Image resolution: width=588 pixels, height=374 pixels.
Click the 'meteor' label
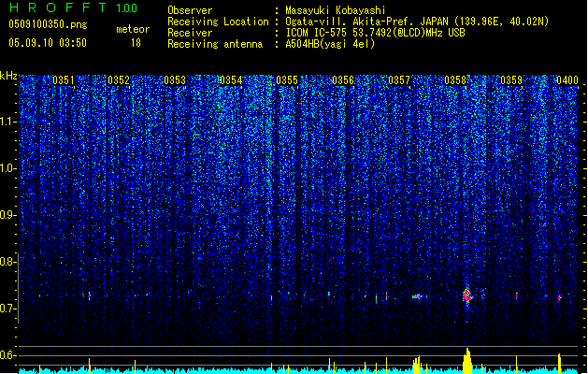[133, 29]
